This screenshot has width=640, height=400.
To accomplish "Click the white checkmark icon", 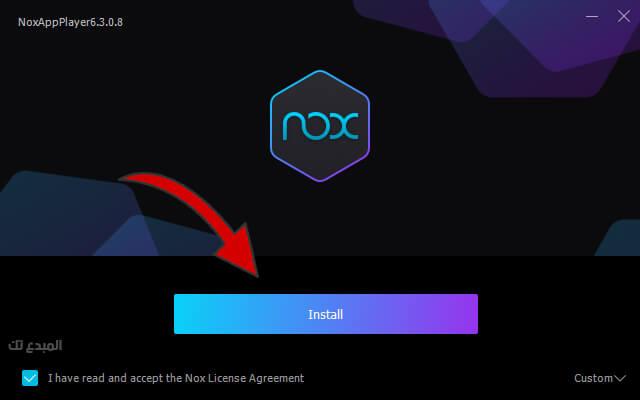I will click(x=30, y=378).
